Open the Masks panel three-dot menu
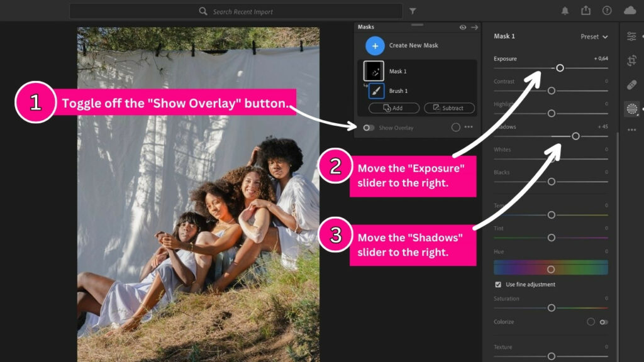644x362 pixels. [x=469, y=128]
